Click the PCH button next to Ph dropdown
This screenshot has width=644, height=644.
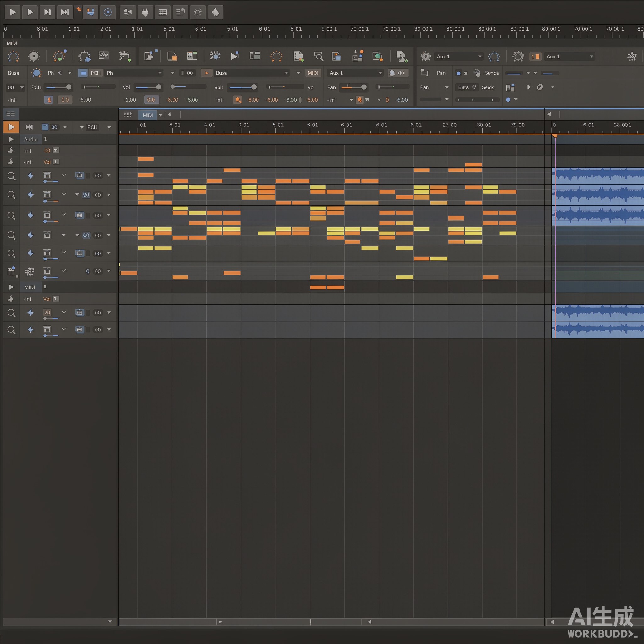95,73
